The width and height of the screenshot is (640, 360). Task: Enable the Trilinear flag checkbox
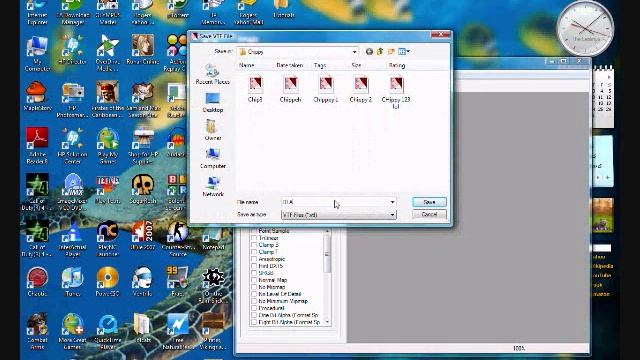click(x=254, y=238)
